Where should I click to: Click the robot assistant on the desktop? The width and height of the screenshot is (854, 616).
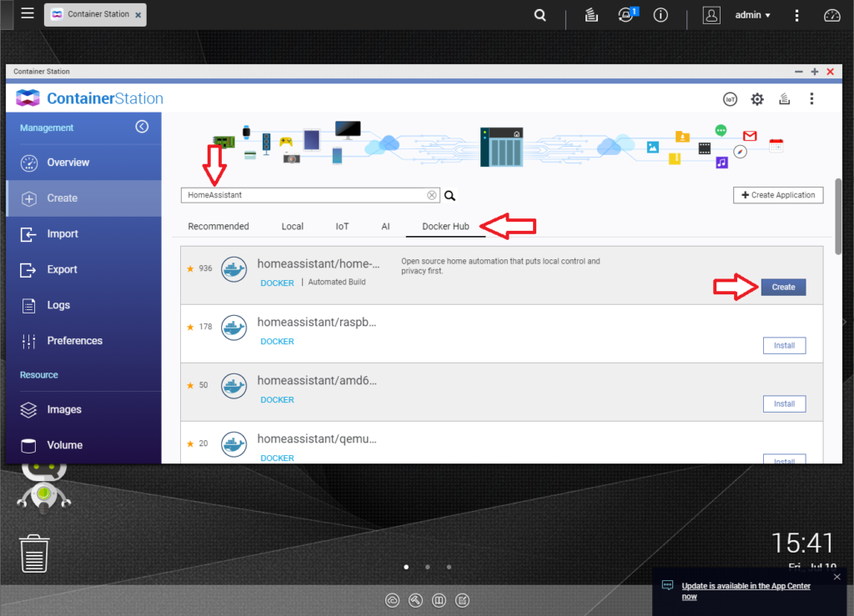(44, 488)
